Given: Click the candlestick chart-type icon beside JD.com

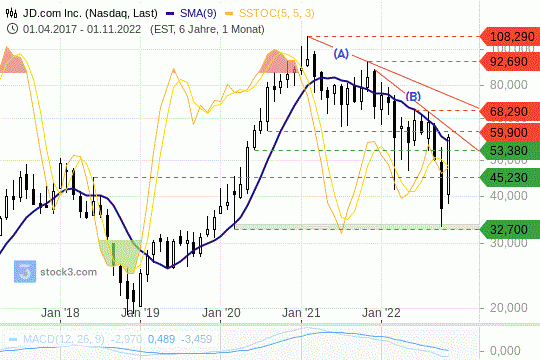Looking at the screenshot, I should click(11, 13).
